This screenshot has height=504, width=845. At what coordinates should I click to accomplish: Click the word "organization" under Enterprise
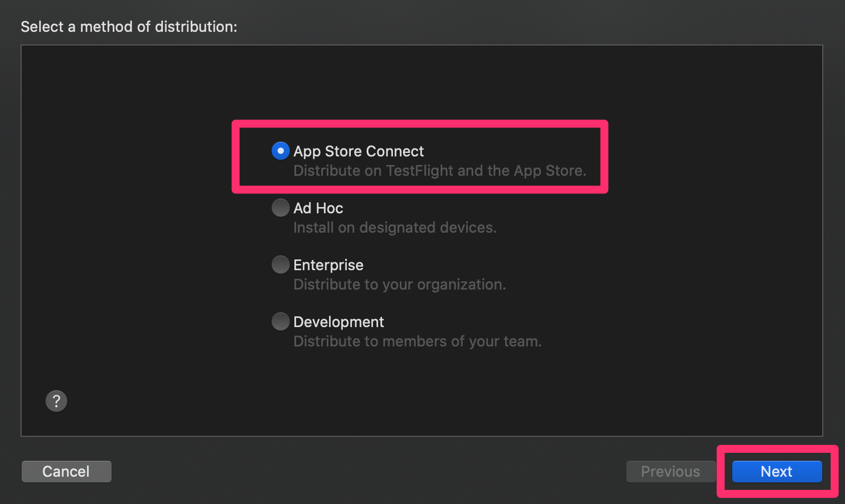[x=461, y=284]
